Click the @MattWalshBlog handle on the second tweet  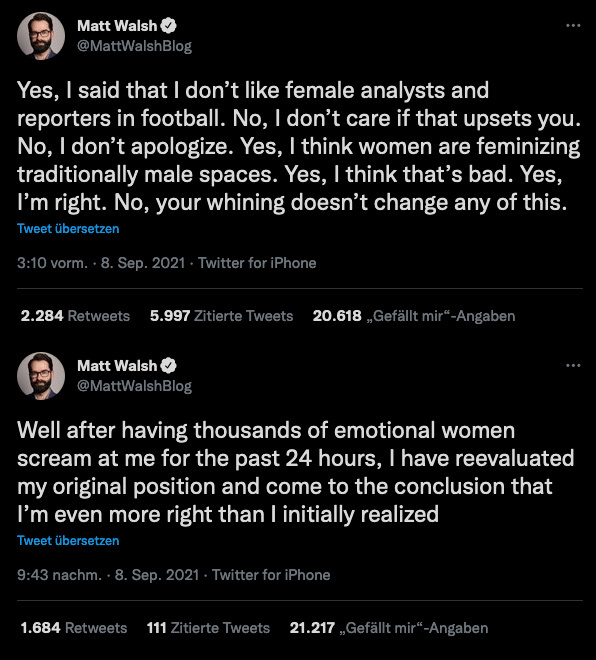[x=134, y=386]
